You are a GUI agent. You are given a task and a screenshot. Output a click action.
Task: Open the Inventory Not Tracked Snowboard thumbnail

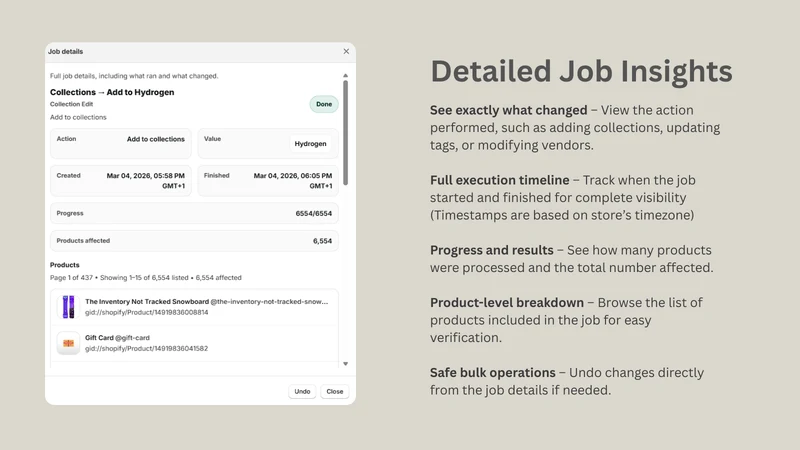(68, 307)
